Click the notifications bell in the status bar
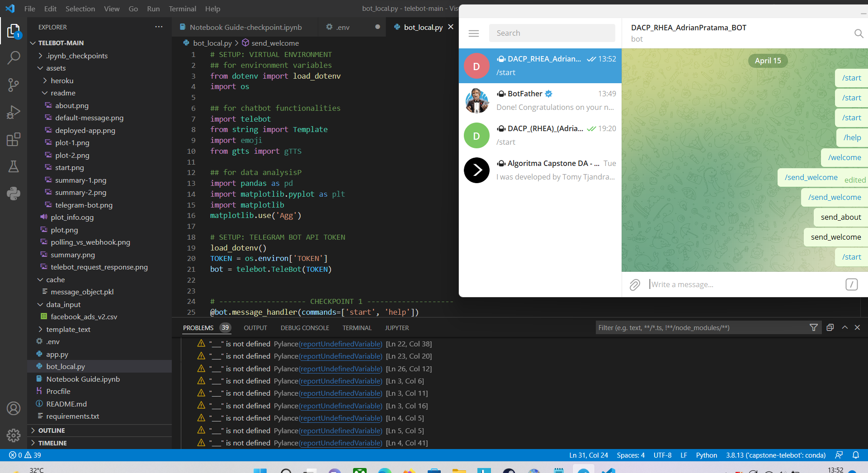 (x=857, y=455)
